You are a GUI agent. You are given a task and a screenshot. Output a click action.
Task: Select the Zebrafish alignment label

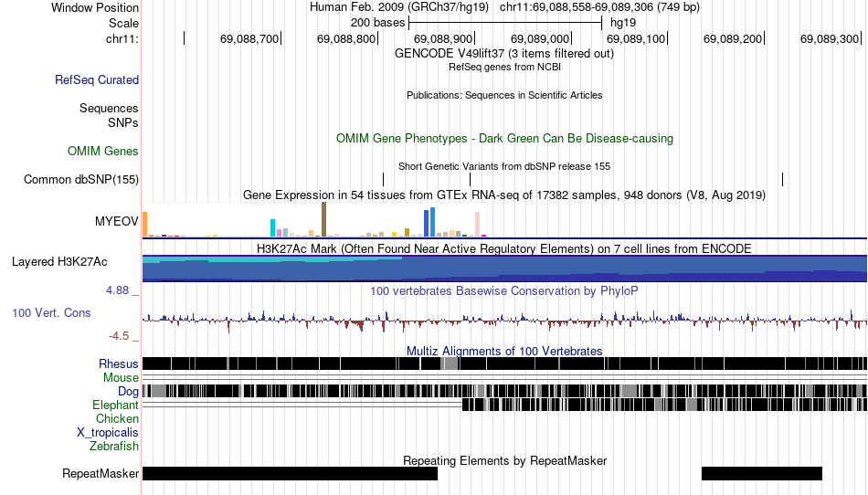coord(114,446)
